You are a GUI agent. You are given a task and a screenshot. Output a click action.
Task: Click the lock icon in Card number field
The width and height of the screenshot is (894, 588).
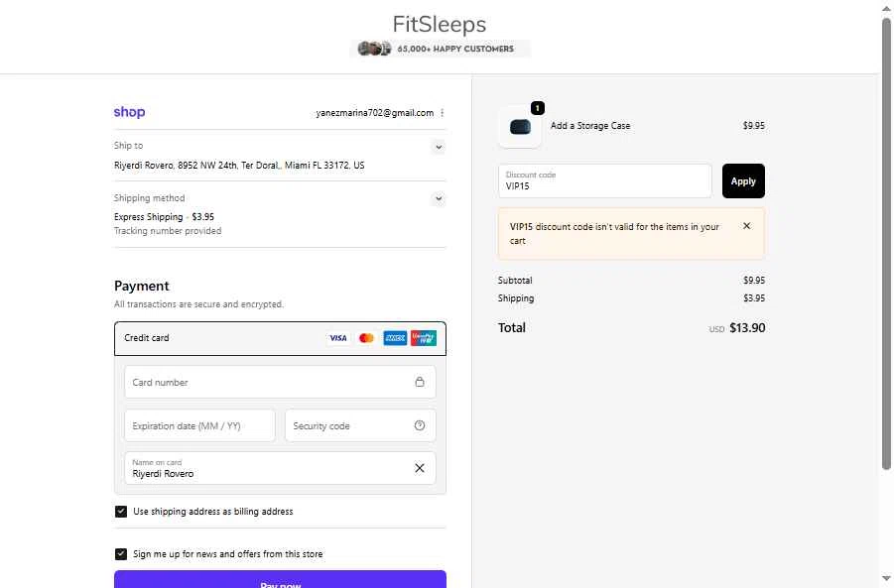click(420, 382)
